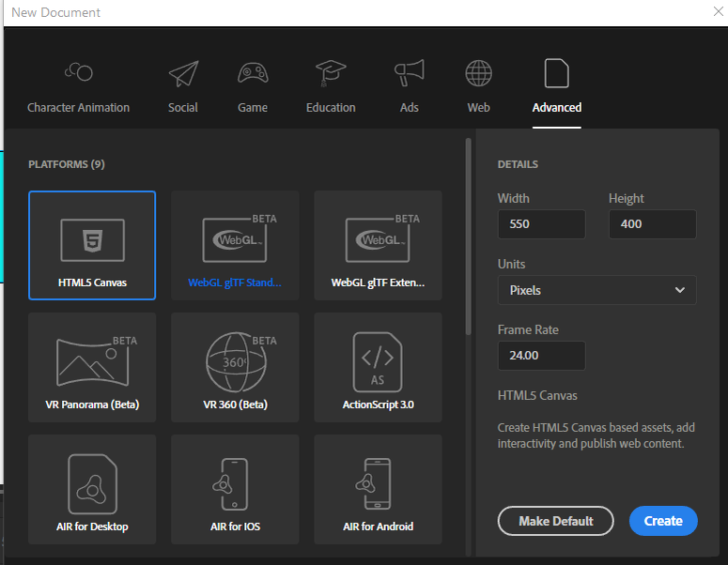This screenshot has width=728, height=565.
Task: Close the New Document dialog
Action: pyautogui.click(x=719, y=11)
